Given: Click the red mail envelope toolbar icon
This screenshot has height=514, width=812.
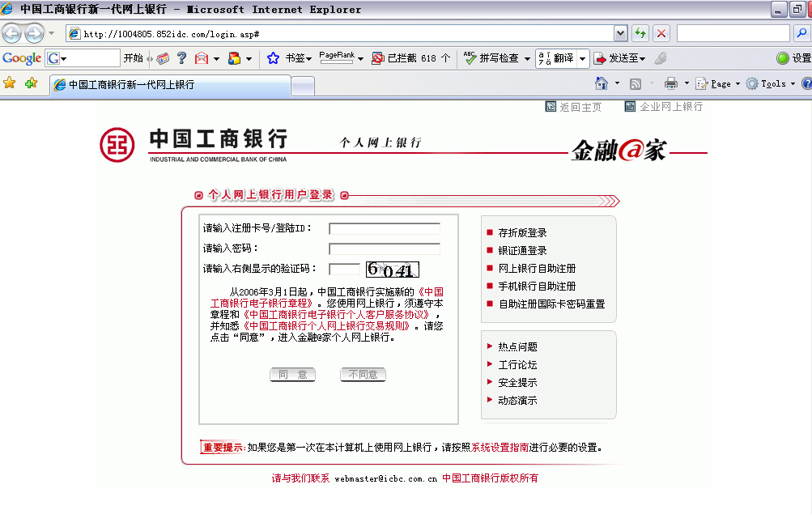Looking at the screenshot, I should [202, 58].
